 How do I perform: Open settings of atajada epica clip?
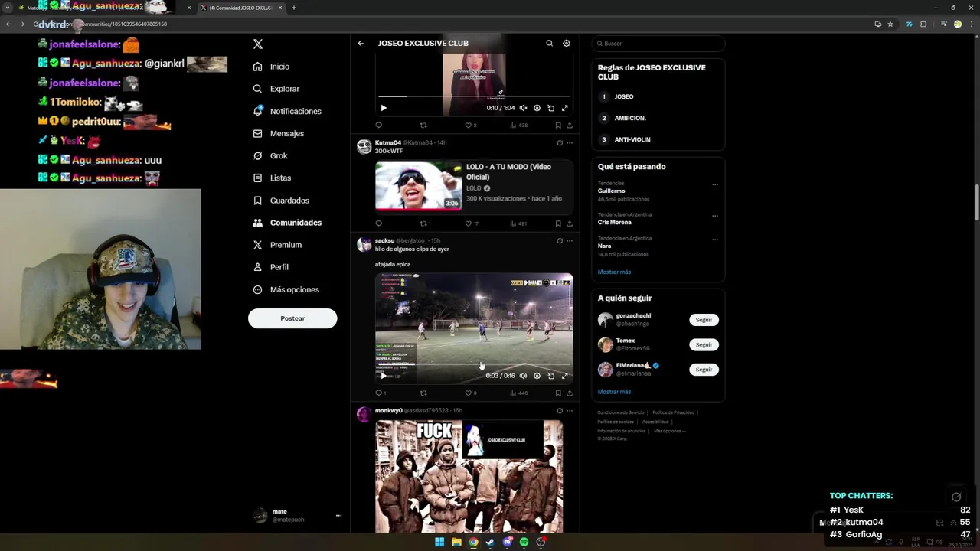537,376
